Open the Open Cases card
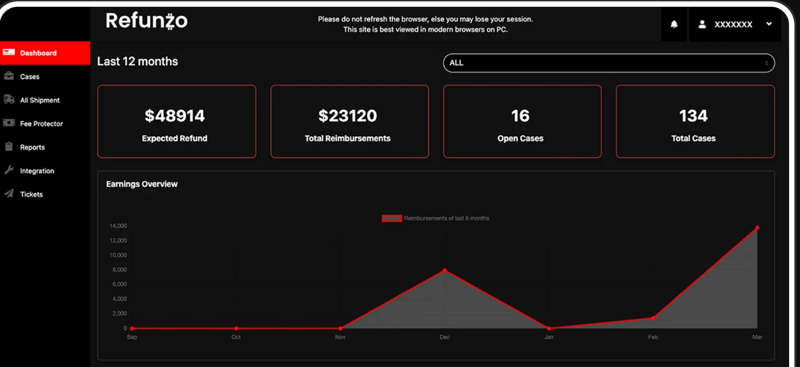 (522, 121)
